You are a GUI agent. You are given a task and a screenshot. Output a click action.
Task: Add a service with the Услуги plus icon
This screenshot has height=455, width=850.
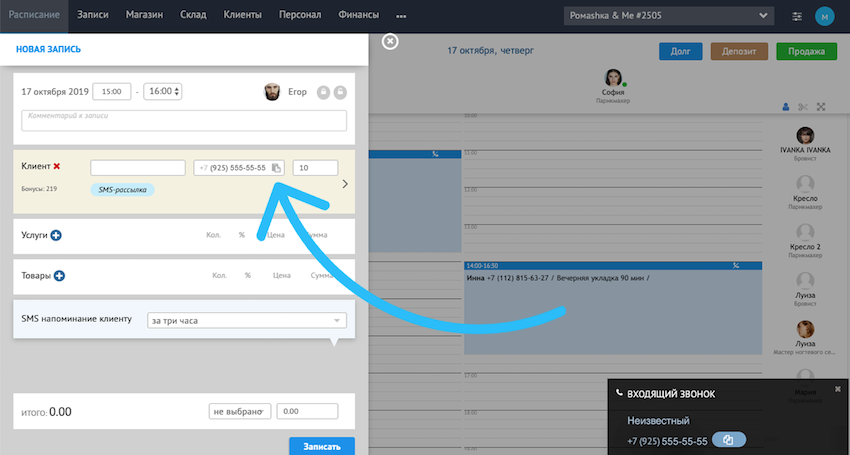click(56, 235)
